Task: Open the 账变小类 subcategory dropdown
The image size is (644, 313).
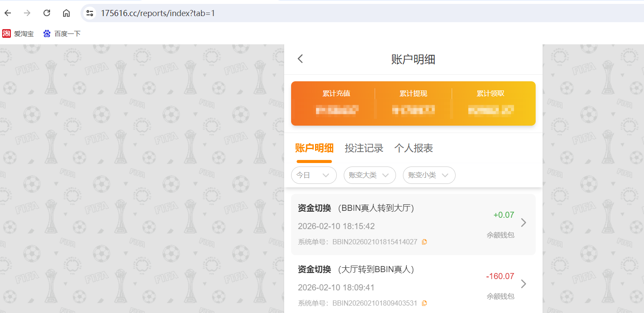Action: click(x=429, y=175)
